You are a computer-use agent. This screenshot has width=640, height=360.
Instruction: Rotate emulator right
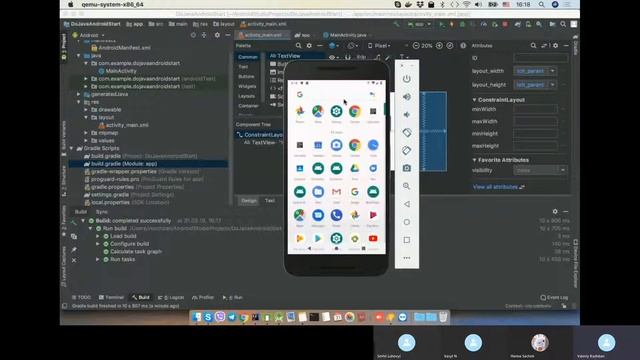(407, 150)
